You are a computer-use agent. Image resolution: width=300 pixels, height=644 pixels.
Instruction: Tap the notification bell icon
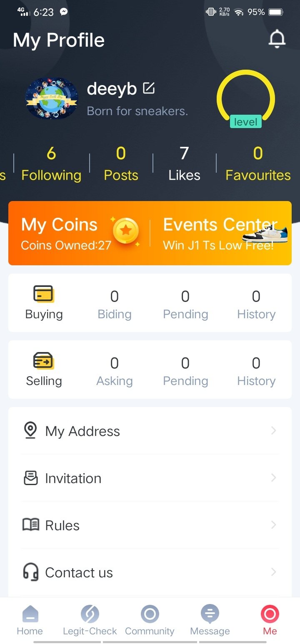[277, 40]
